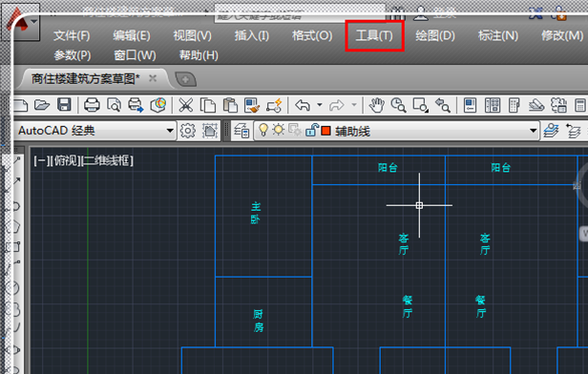This screenshot has width=588, height=374.
Task: Open the 窗口(W) menu
Action: [x=135, y=55]
